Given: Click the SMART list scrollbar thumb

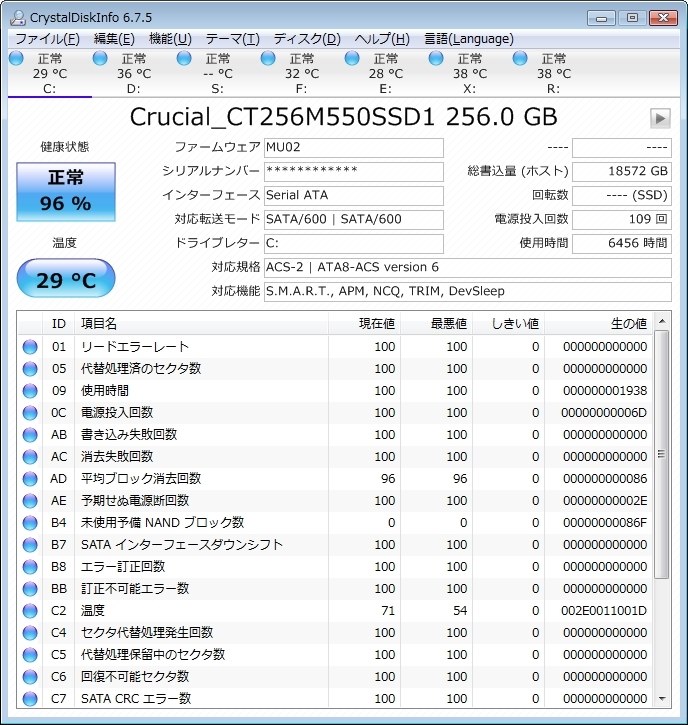Looking at the screenshot, I should pos(662,455).
